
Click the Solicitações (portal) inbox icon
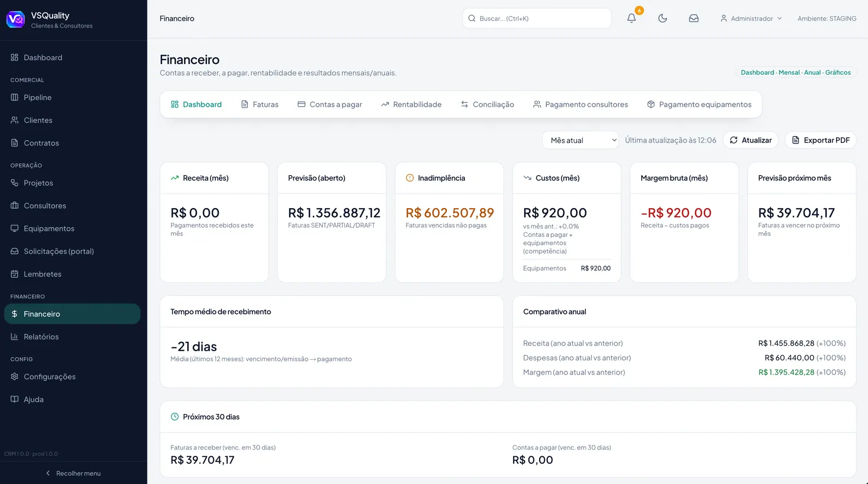tap(15, 251)
